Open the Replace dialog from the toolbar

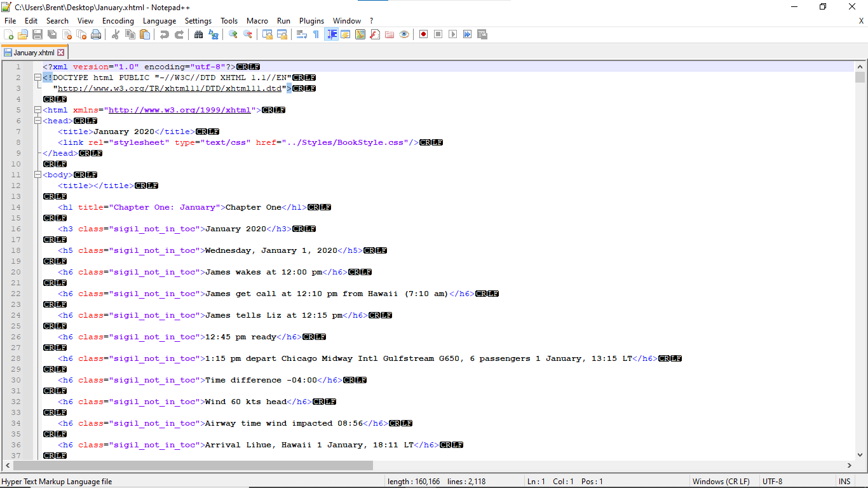[214, 34]
